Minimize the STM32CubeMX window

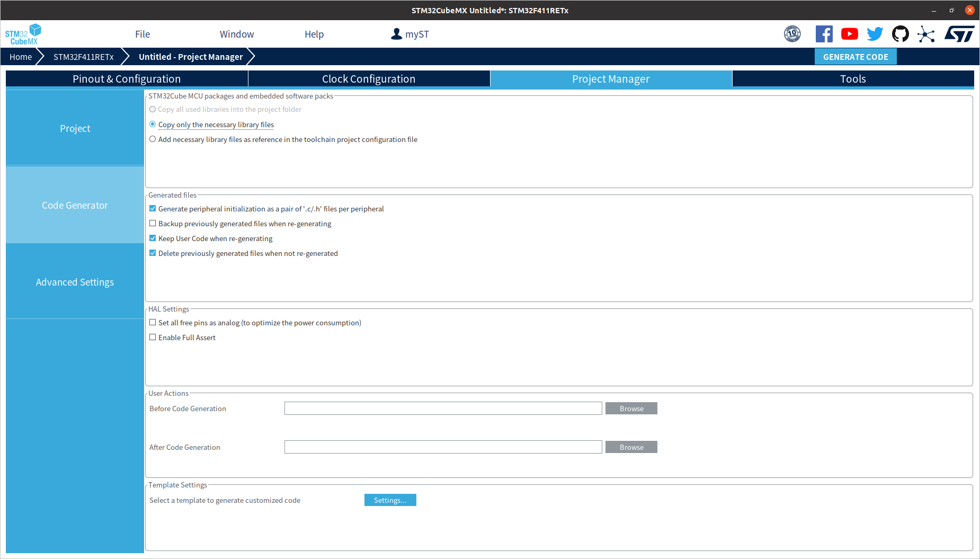coord(934,10)
